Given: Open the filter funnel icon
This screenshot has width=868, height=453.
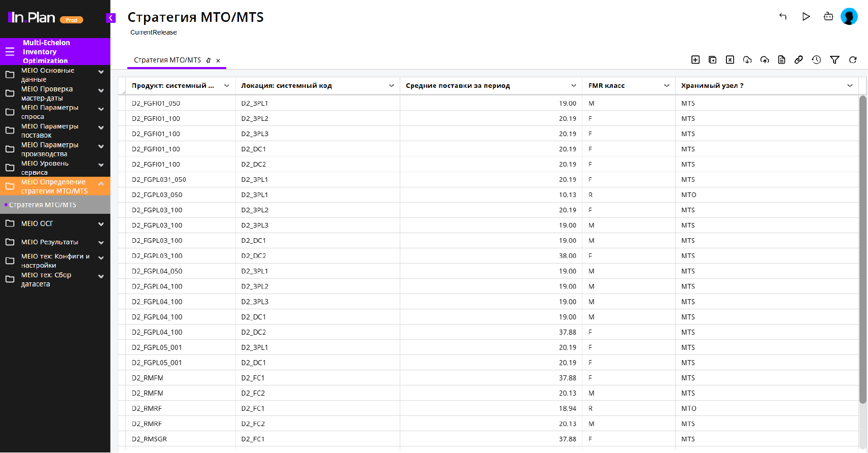Looking at the screenshot, I should pyautogui.click(x=835, y=60).
